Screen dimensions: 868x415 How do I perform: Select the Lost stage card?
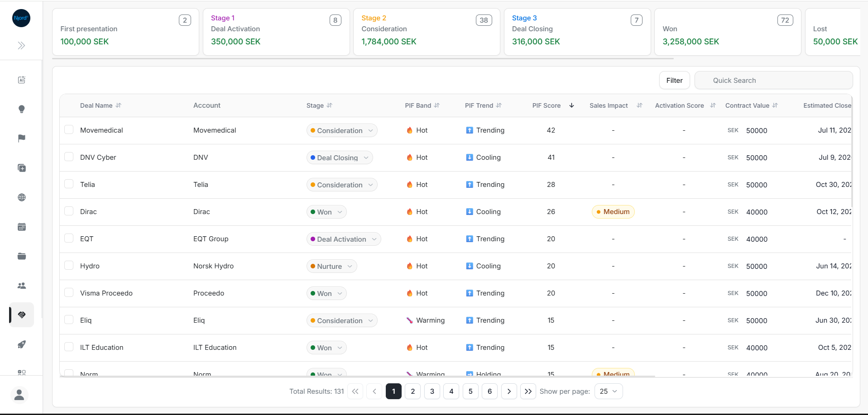pos(833,32)
